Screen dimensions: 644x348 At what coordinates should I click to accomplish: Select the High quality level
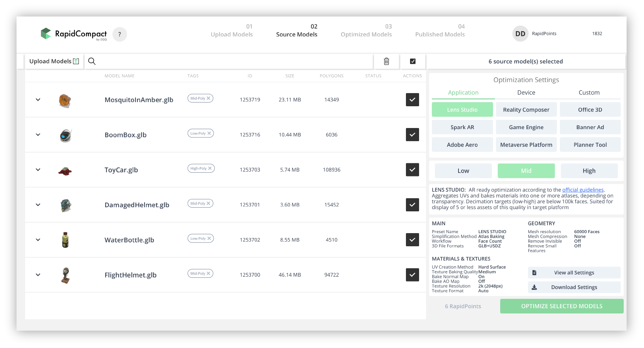tap(589, 171)
